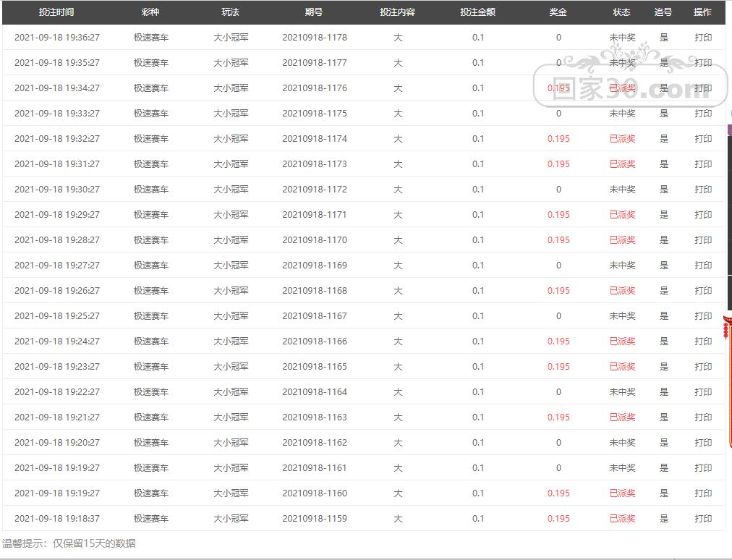Screen dimensions: 732x560
Task: Click 打印 for period 20210918-1167
Action: pos(703,316)
